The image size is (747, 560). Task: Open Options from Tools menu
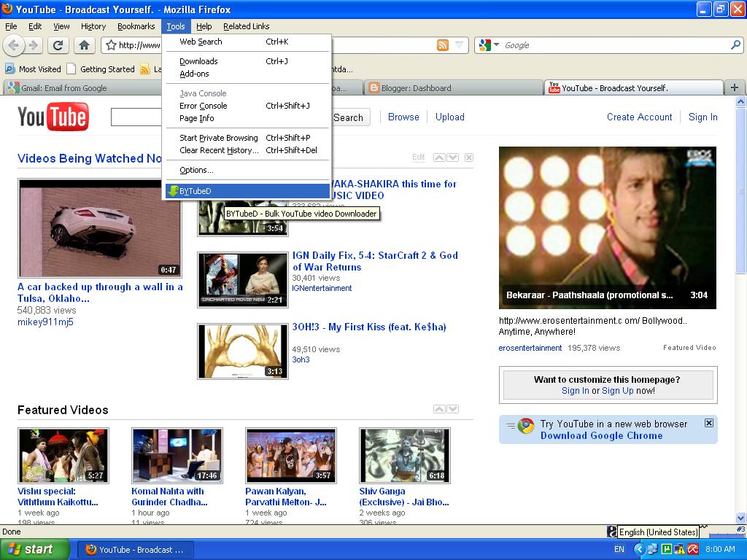[247, 170]
